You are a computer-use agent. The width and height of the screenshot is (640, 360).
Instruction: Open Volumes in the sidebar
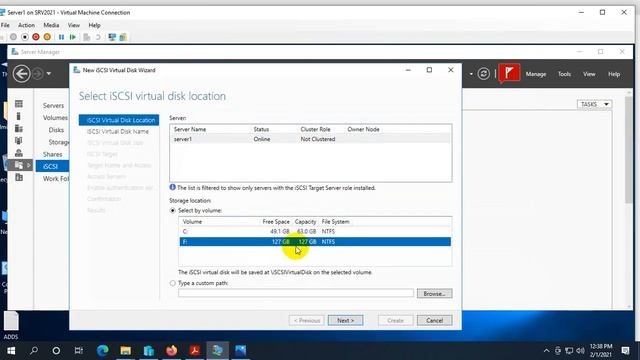(x=56, y=118)
